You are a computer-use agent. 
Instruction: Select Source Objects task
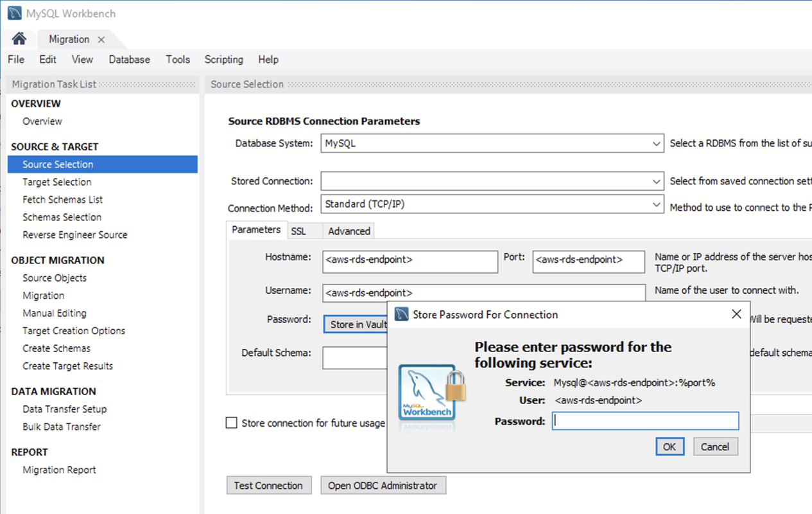pyautogui.click(x=55, y=278)
